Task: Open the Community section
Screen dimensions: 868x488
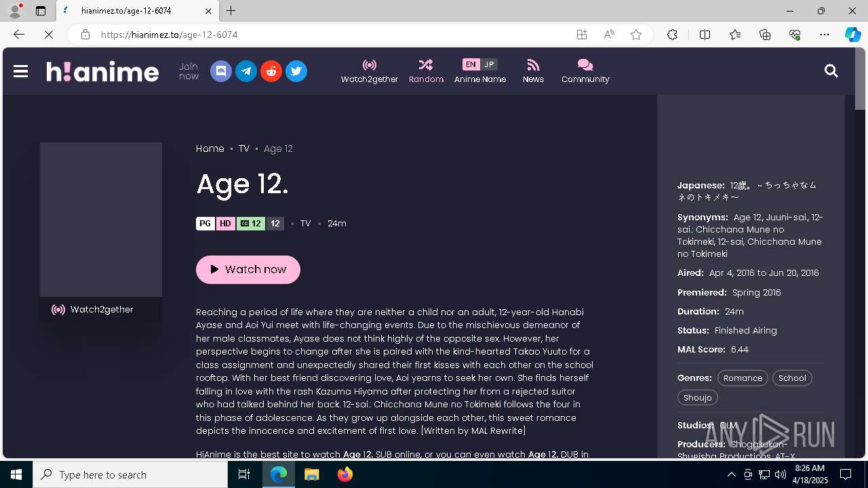Action: (585, 71)
